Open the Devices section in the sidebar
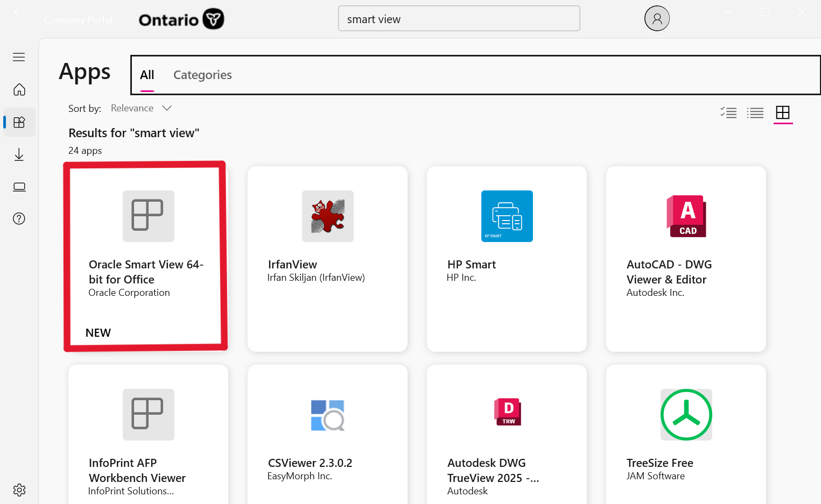This screenshot has width=821, height=504. [x=19, y=187]
